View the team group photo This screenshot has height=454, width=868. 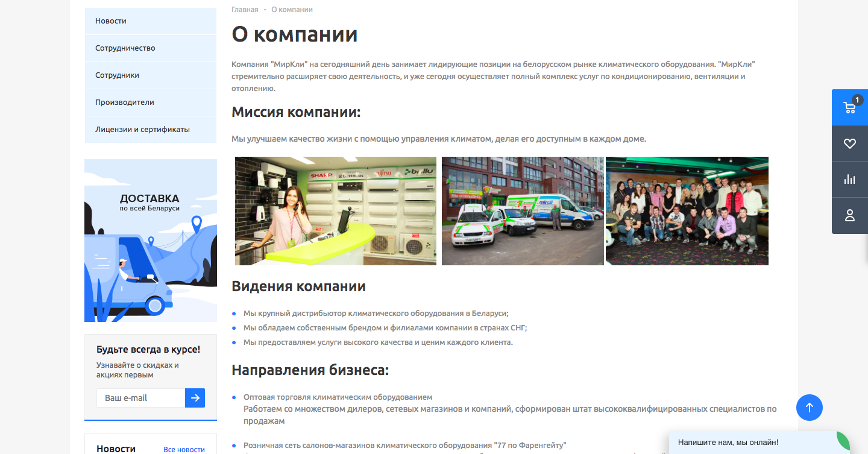click(x=687, y=211)
